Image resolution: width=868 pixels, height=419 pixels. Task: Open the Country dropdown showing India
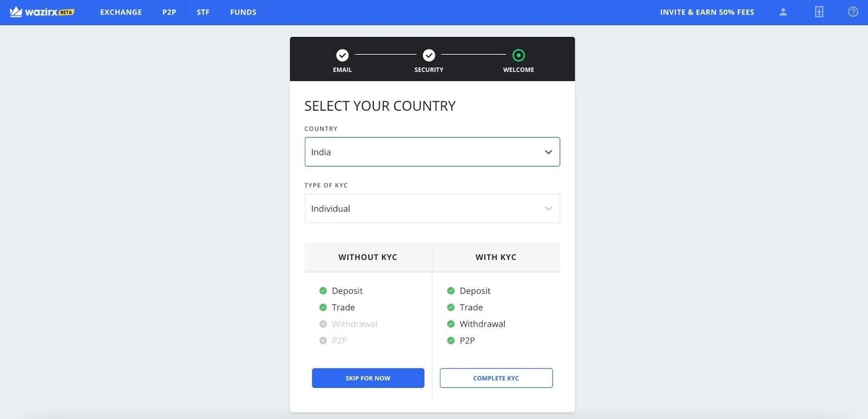pyautogui.click(x=423, y=152)
